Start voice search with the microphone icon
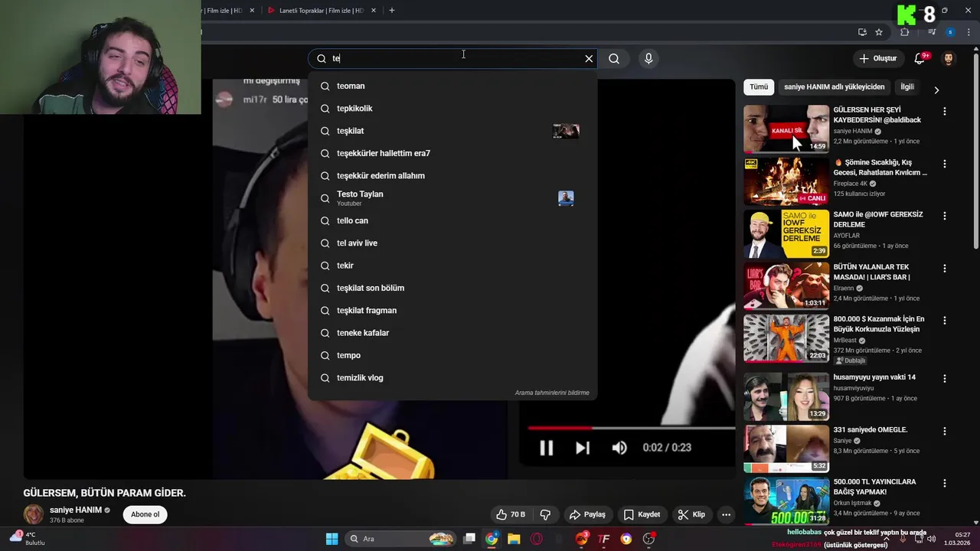 tap(648, 58)
